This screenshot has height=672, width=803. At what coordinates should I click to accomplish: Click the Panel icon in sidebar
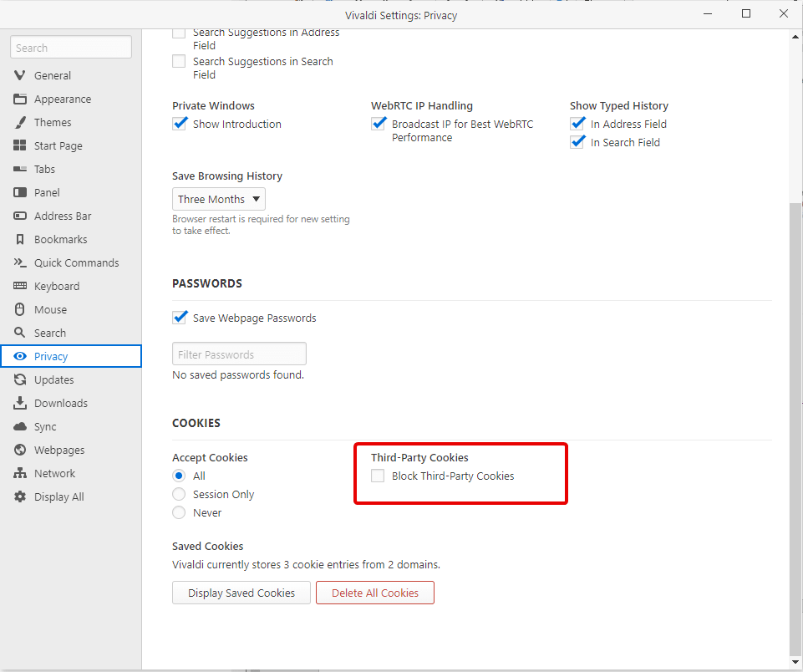click(x=20, y=192)
